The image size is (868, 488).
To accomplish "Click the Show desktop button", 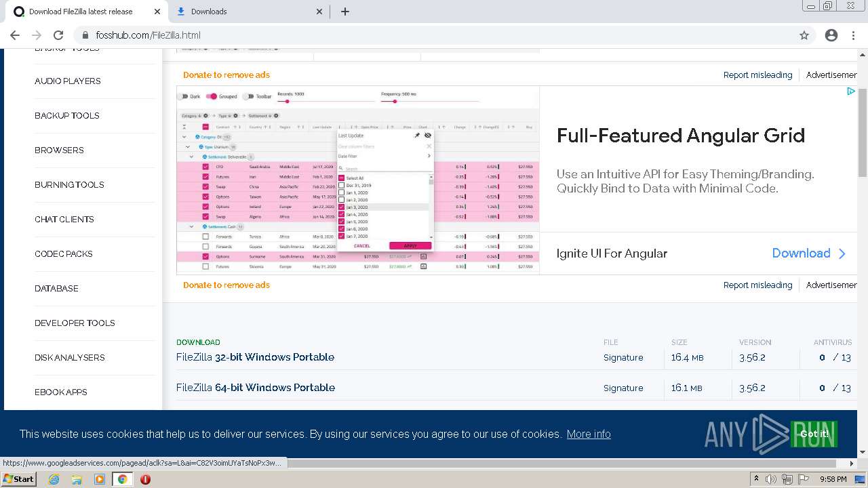I will coord(860,479).
